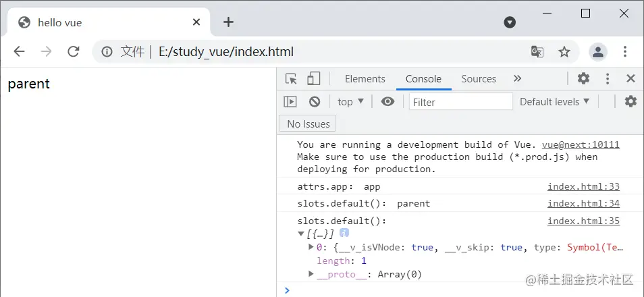
Task: Open Chrome's three-dot menu
Action: coord(624,51)
